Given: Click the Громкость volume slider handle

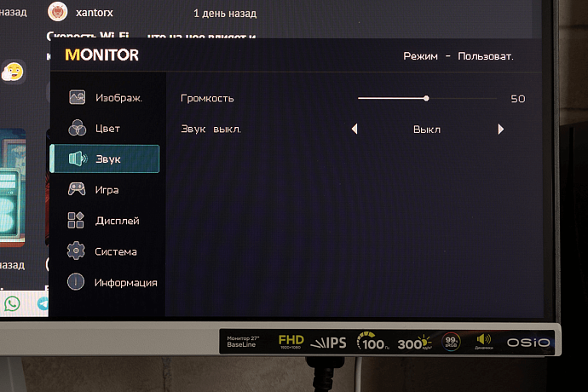Looking at the screenshot, I should (x=426, y=98).
